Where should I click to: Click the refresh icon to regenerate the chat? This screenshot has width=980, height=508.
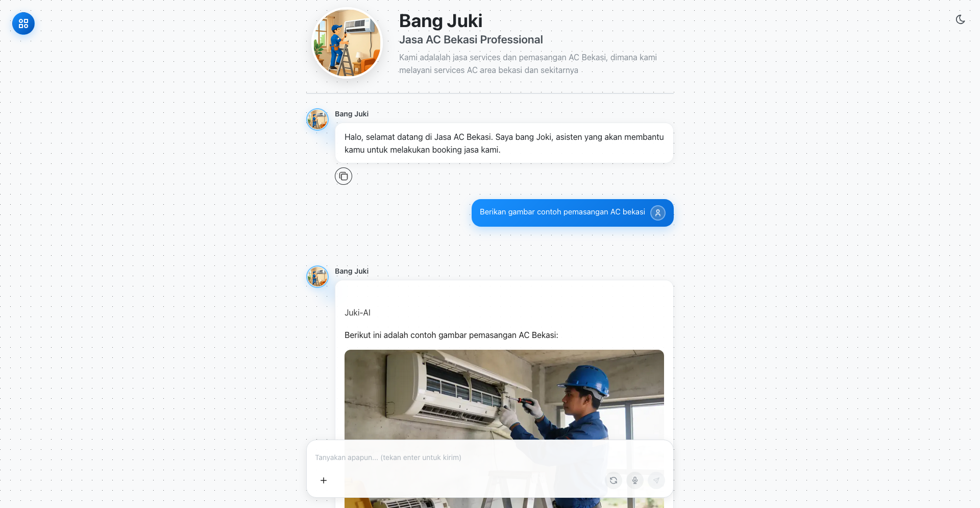tap(614, 480)
